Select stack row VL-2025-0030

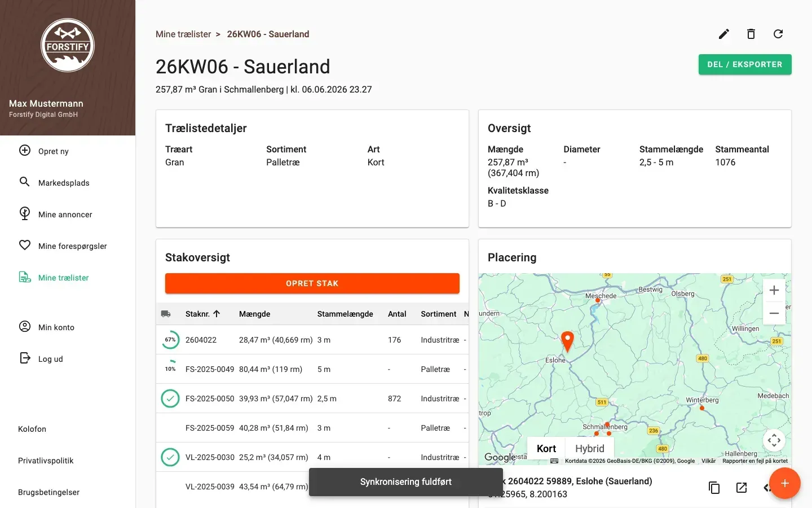[312, 457]
